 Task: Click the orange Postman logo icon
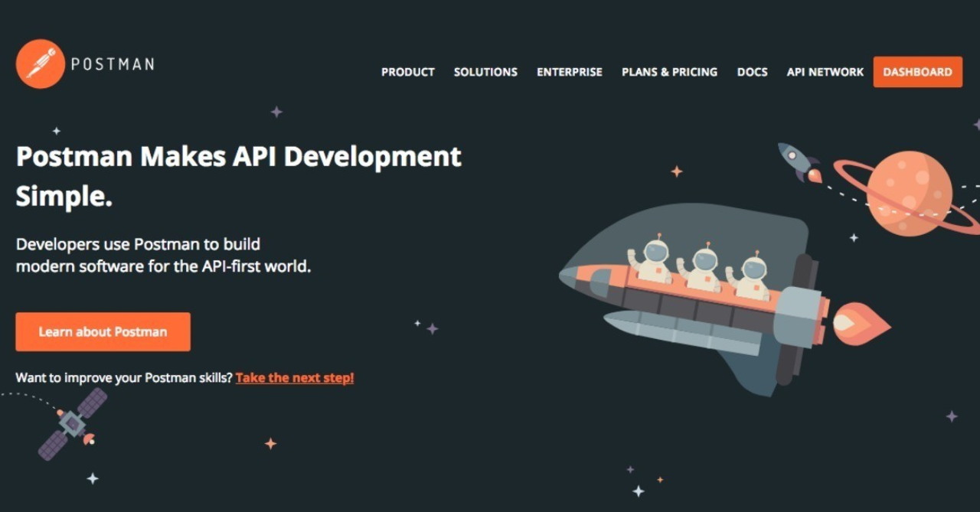[x=41, y=64]
